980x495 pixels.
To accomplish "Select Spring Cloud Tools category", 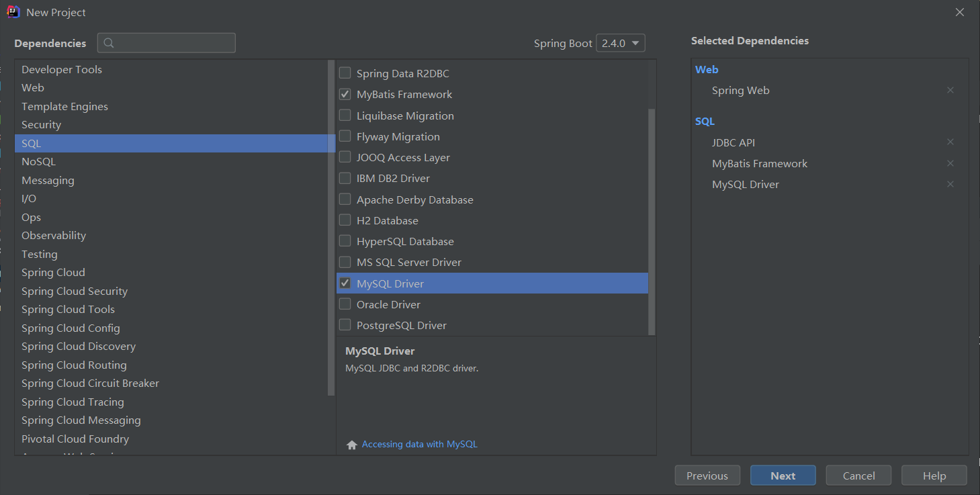I will point(171,310).
